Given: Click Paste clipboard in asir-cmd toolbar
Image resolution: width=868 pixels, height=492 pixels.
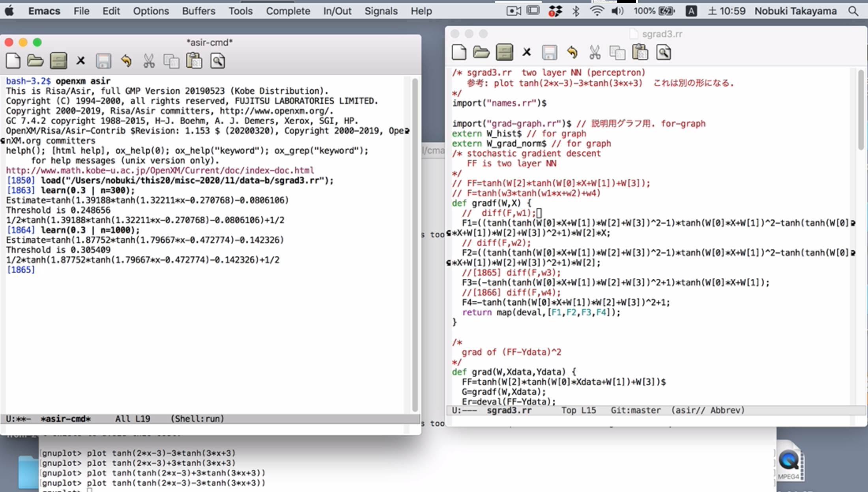Looking at the screenshot, I should [194, 61].
